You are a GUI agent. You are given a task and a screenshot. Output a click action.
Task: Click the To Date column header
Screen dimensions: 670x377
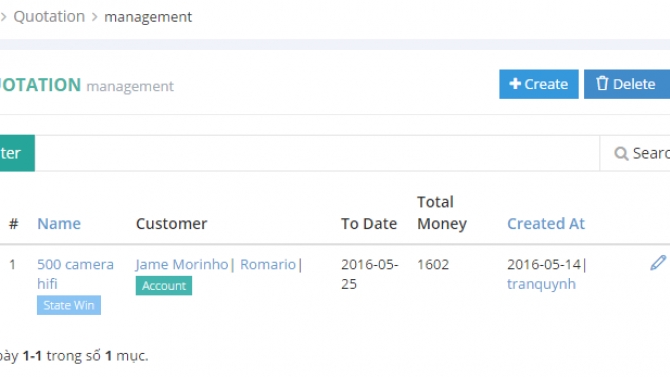click(x=369, y=224)
